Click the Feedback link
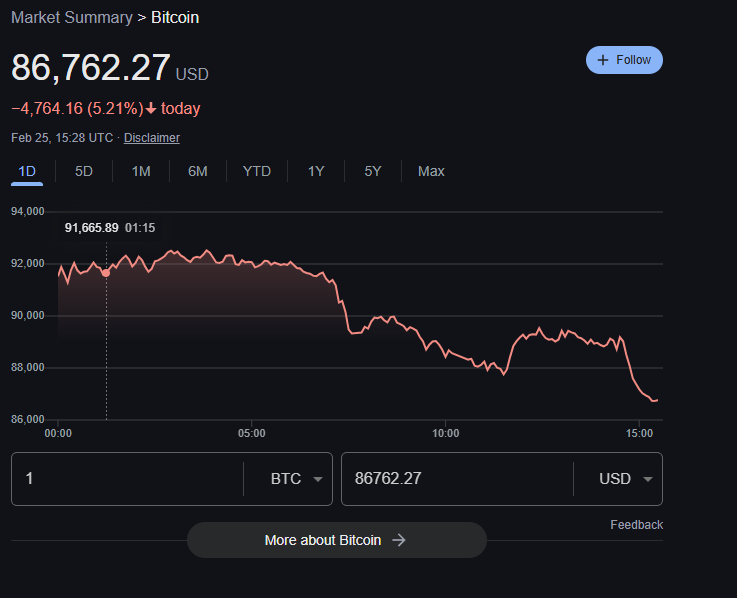 [636, 525]
